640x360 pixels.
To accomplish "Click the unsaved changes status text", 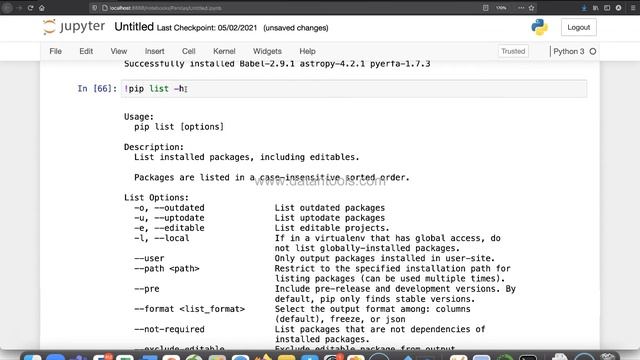I will 296,28.
